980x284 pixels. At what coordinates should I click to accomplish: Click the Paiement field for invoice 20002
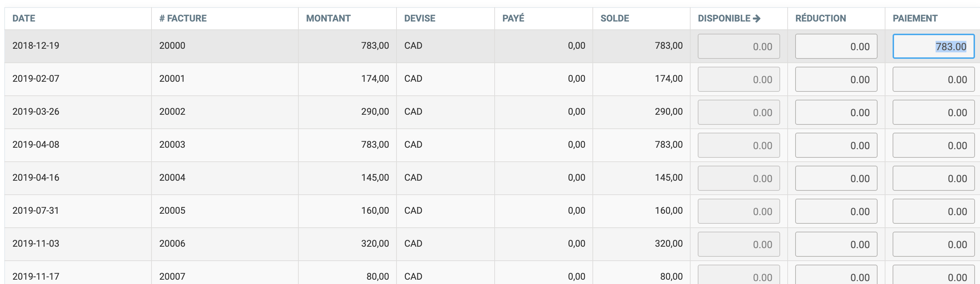[x=933, y=112]
